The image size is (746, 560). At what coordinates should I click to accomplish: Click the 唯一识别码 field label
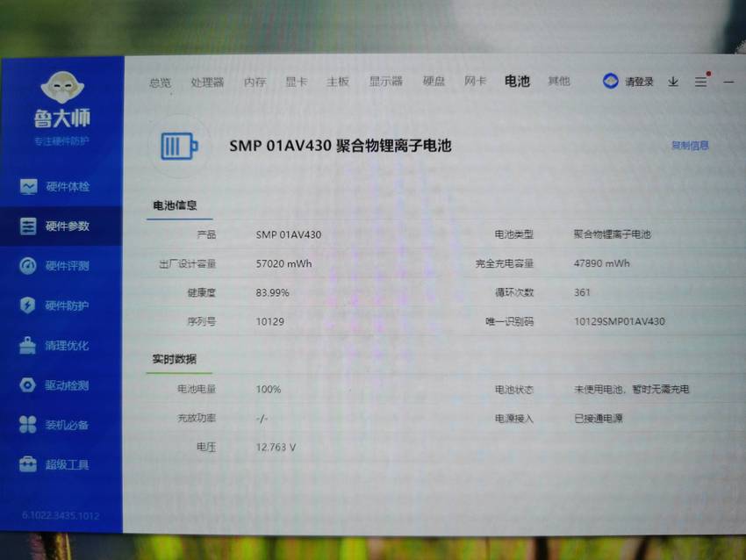[509, 321]
